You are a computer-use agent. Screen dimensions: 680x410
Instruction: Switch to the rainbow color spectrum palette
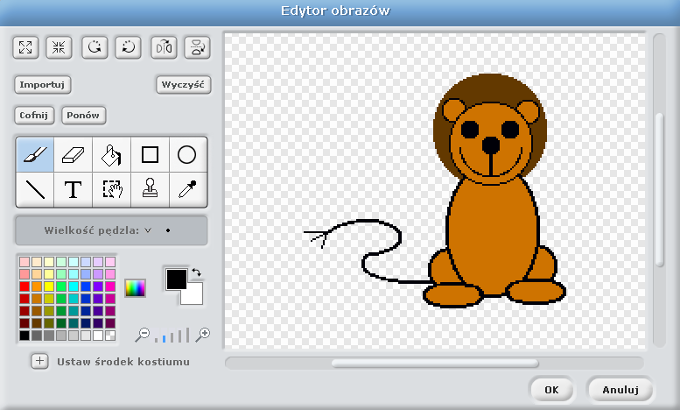pos(135,288)
